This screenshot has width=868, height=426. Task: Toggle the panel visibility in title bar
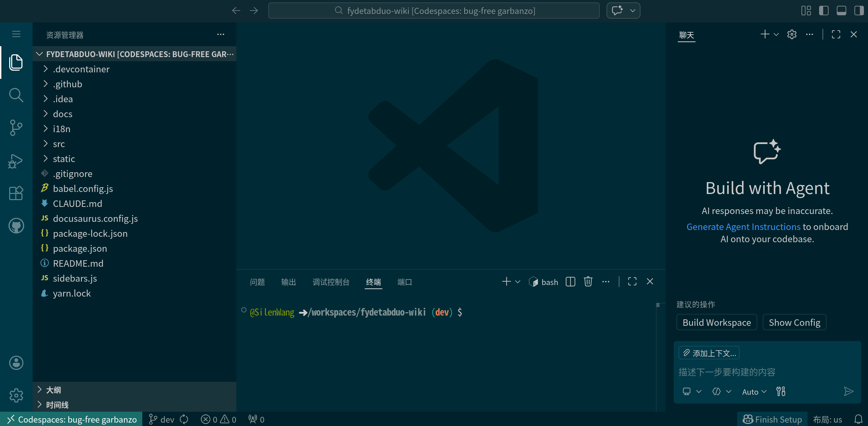tap(841, 11)
